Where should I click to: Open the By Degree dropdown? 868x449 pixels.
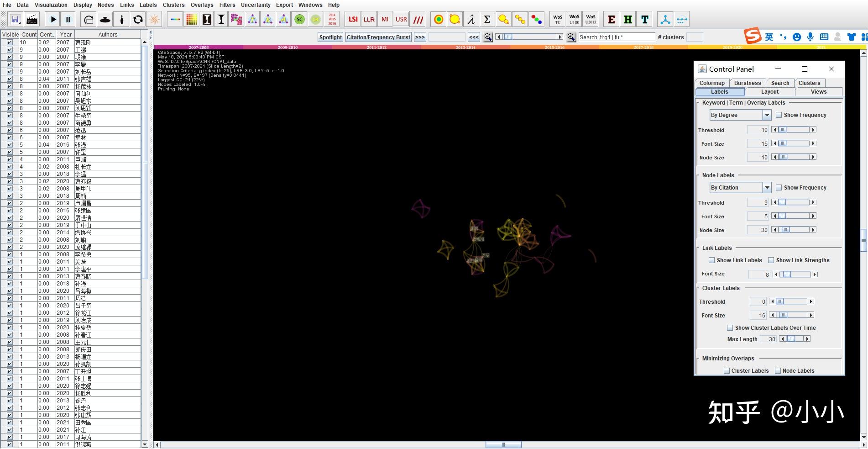point(767,115)
